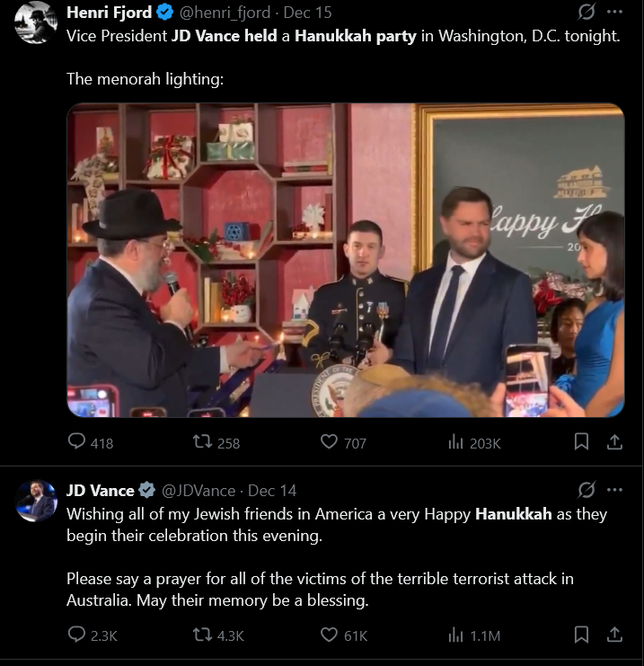Open Henri Fjord's profile avatar
Viewport: 644px width, 666px height.
click(x=36, y=22)
